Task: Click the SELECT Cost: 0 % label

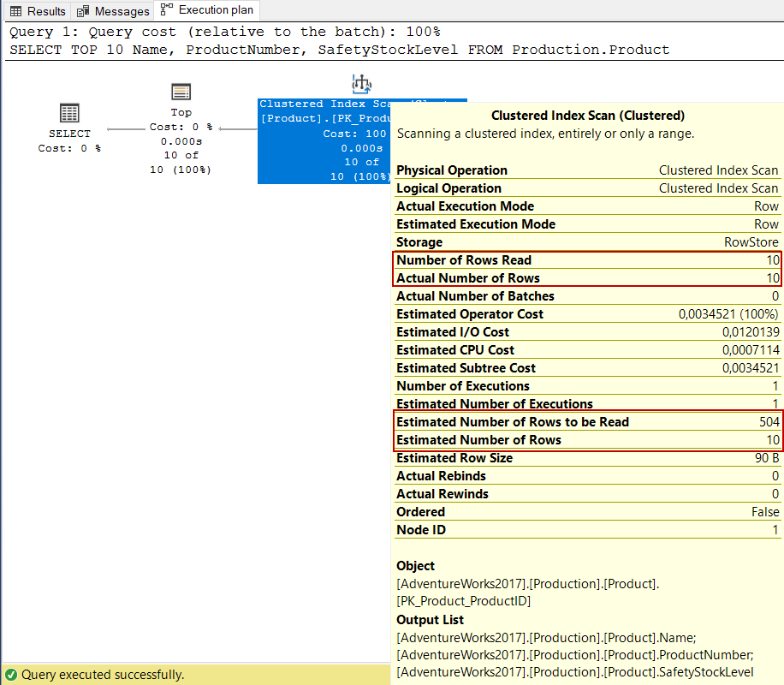Action: click(x=69, y=147)
